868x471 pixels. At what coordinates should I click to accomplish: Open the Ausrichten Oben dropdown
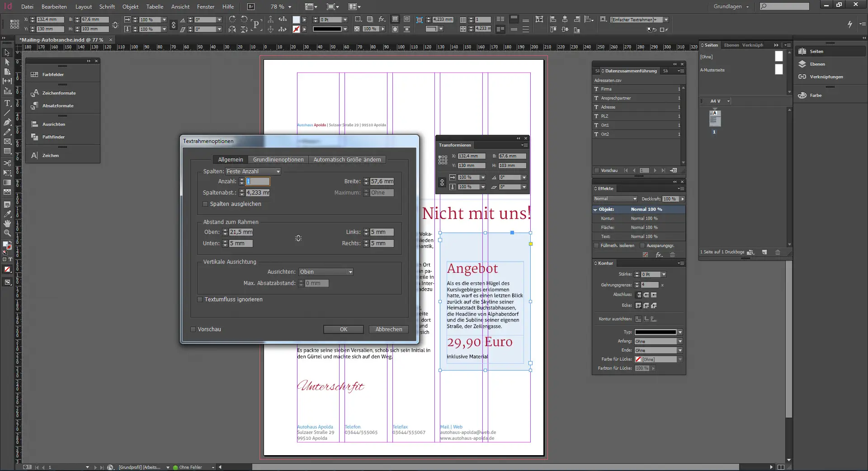coord(325,272)
